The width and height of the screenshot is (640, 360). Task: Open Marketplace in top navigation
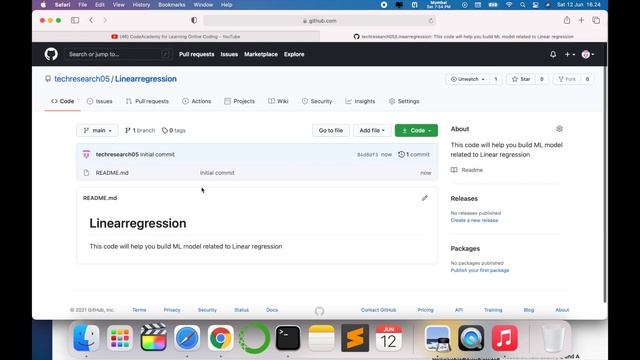point(261,54)
